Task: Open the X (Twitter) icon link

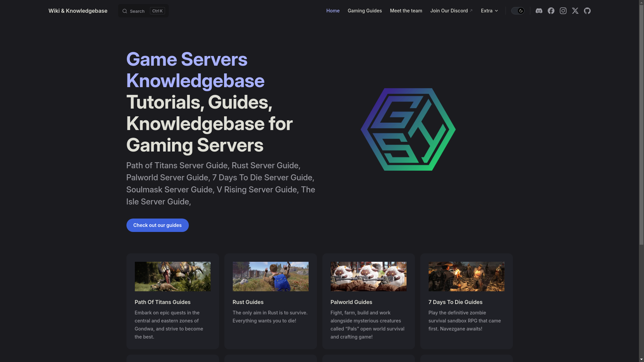Action: [575, 11]
